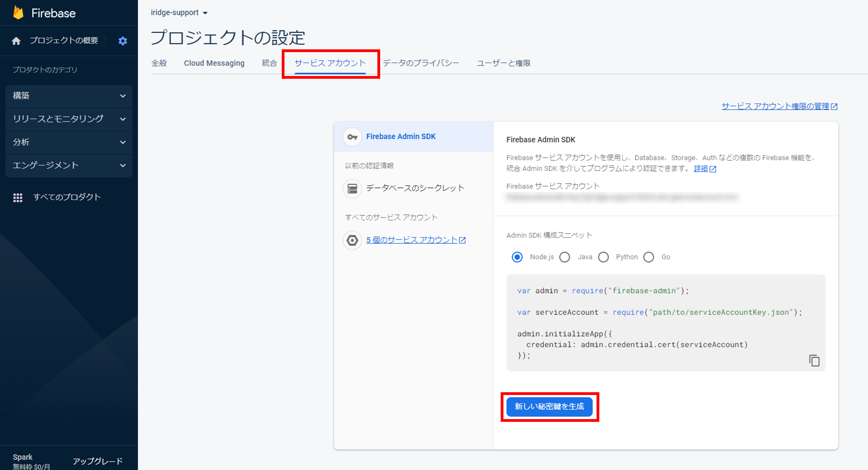Switch to the データのプライバシー tab

click(x=421, y=63)
